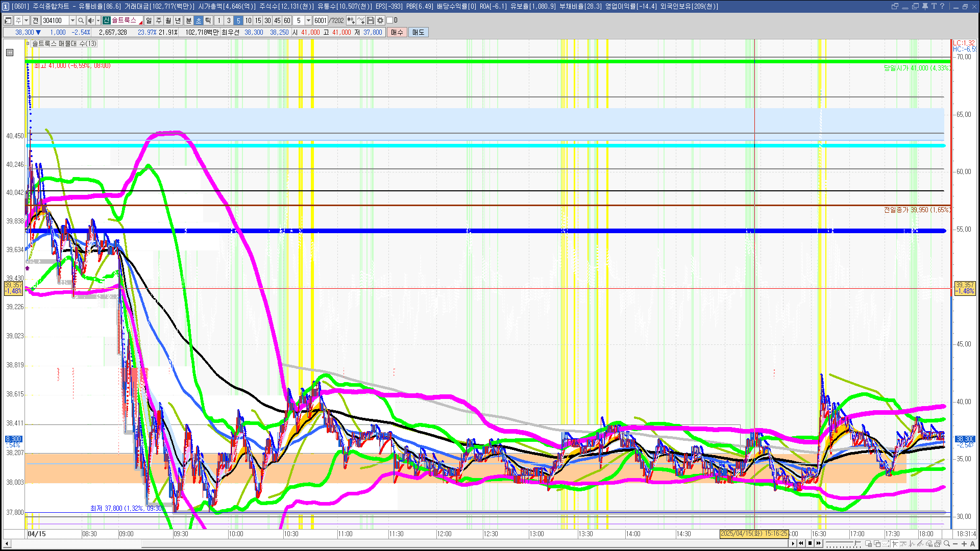The height and width of the screenshot is (551, 980).
Task: Expand the stock code 304100 dropdown
Action: [x=72, y=20]
